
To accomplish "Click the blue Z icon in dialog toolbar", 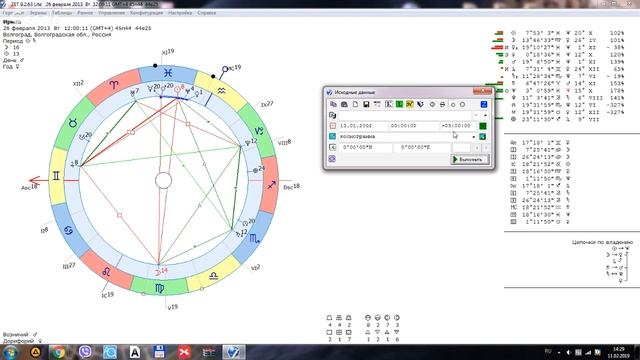I will pyautogui.click(x=484, y=104).
